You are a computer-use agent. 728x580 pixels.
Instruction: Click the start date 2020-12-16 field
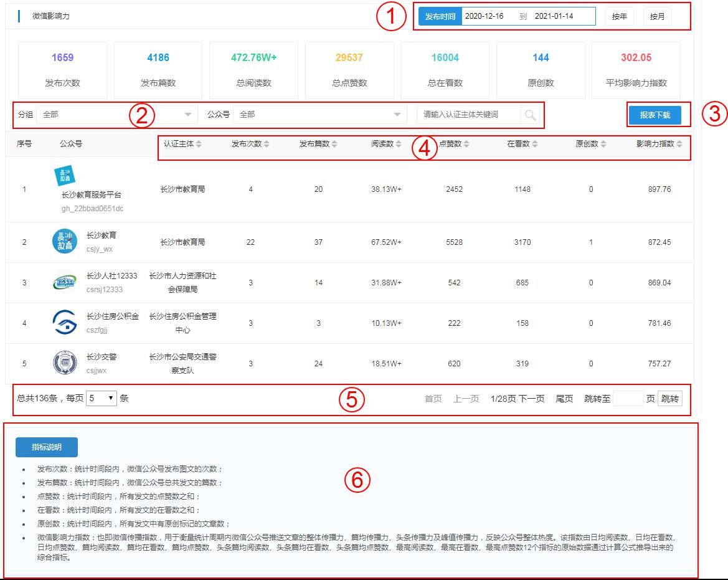485,16
